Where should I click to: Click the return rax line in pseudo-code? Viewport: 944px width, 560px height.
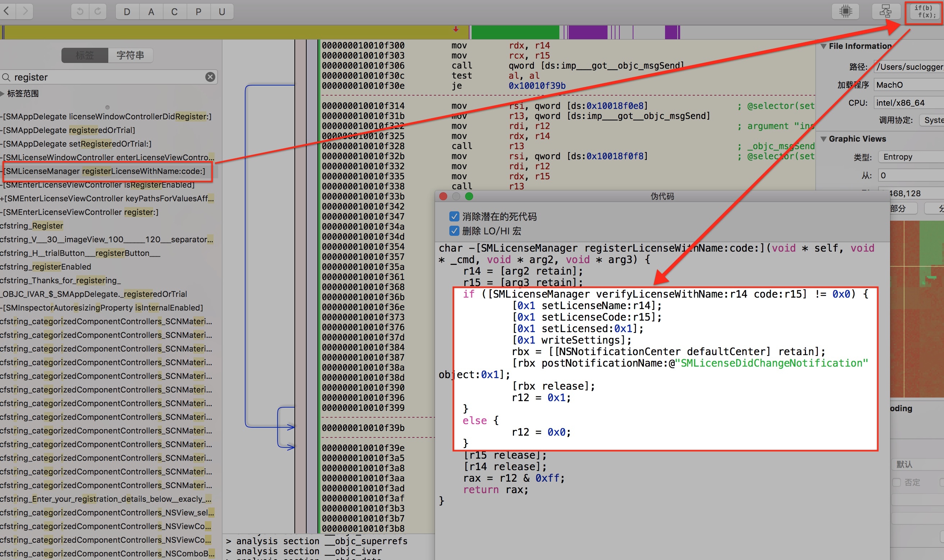pyautogui.click(x=496, y=490)
